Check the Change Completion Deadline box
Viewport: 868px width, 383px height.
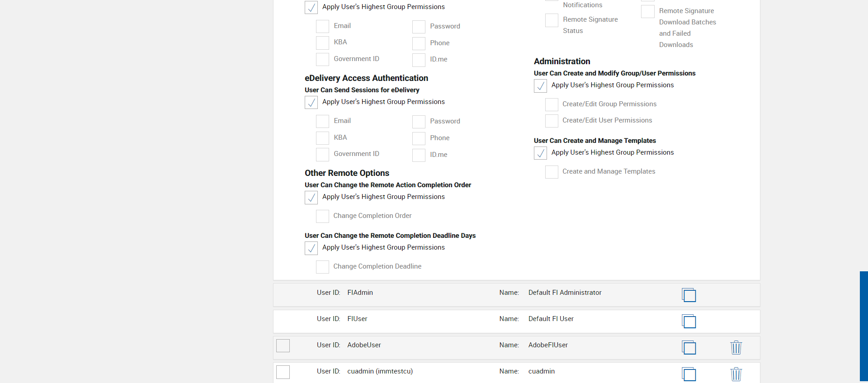point(322,267)
